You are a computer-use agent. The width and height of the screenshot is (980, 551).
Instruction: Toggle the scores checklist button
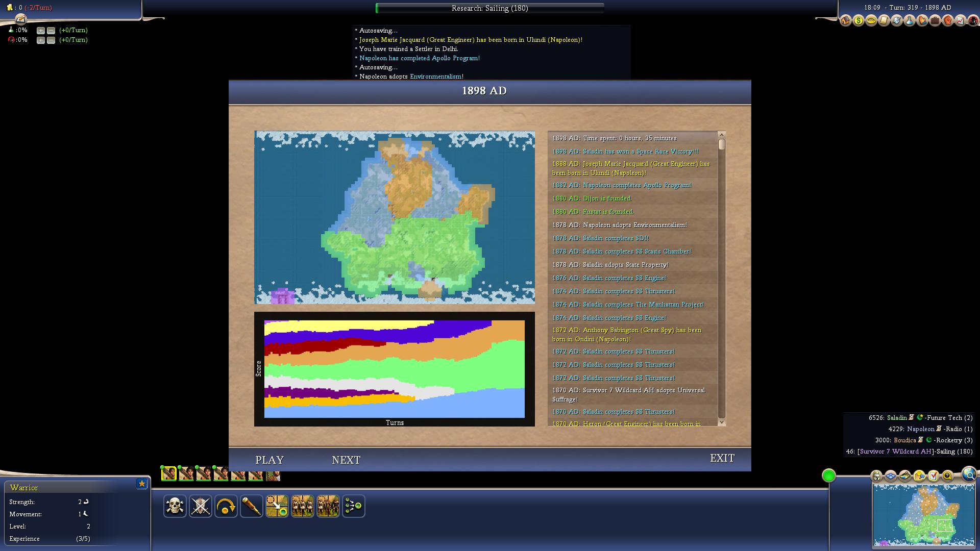934,476
